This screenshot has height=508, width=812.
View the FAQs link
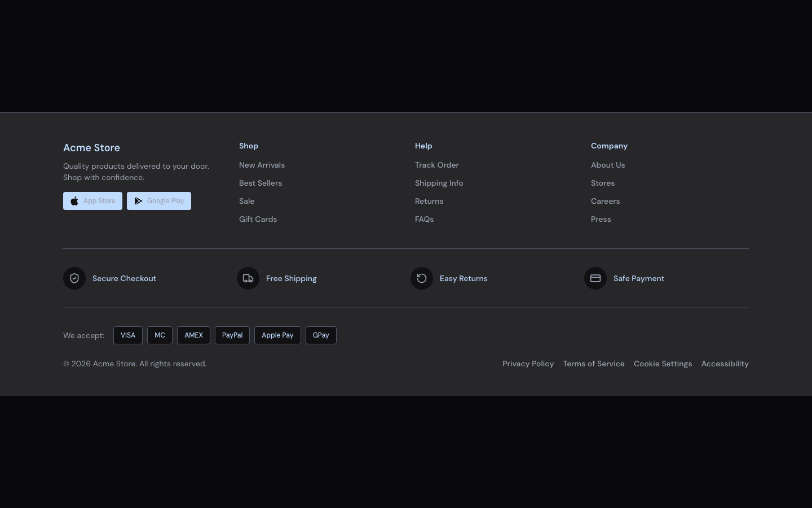[x=424, y=219]
